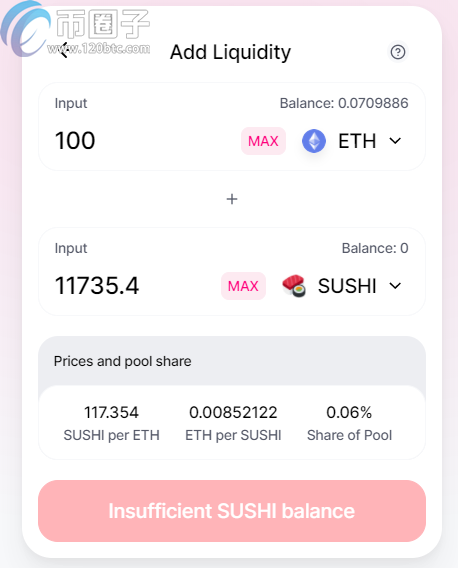Viewport: 458px width, 568px height.
Task: Open the SUSHI token selector
Action: coord(342,286)
